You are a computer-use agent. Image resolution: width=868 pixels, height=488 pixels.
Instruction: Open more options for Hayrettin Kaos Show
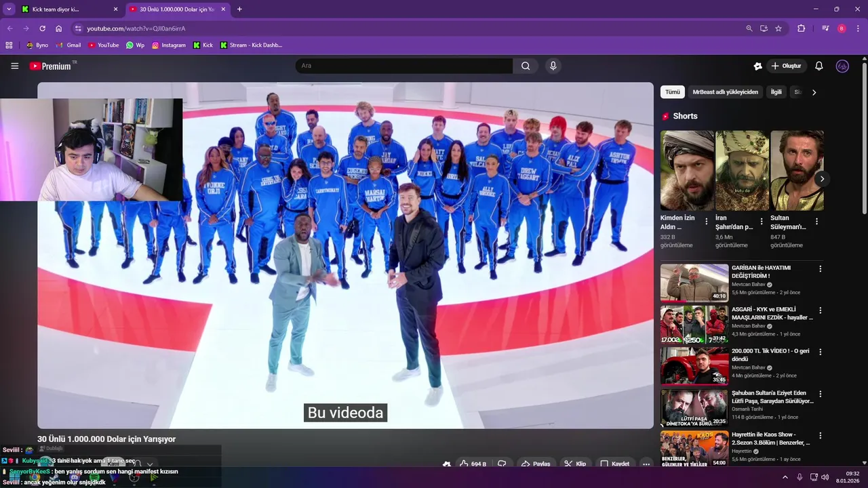[820, 435]
